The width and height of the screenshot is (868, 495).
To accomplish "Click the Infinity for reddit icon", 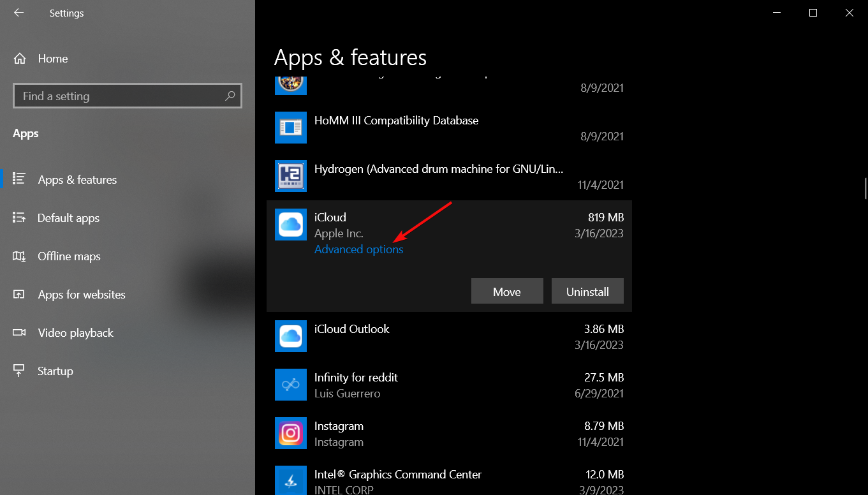I will (x=291, y=385).
